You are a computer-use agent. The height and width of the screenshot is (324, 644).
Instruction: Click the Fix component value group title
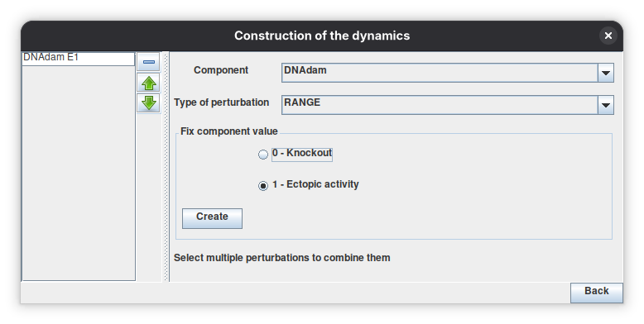click(229, 131)
